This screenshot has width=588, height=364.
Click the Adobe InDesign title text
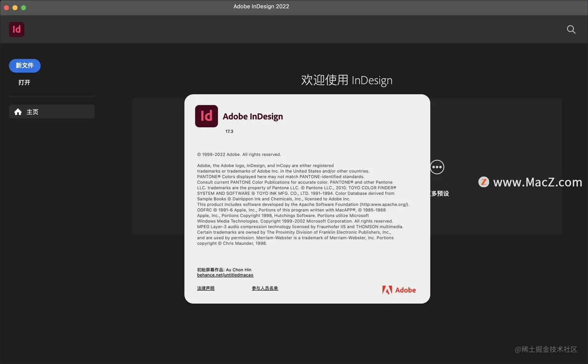(253, 117)
